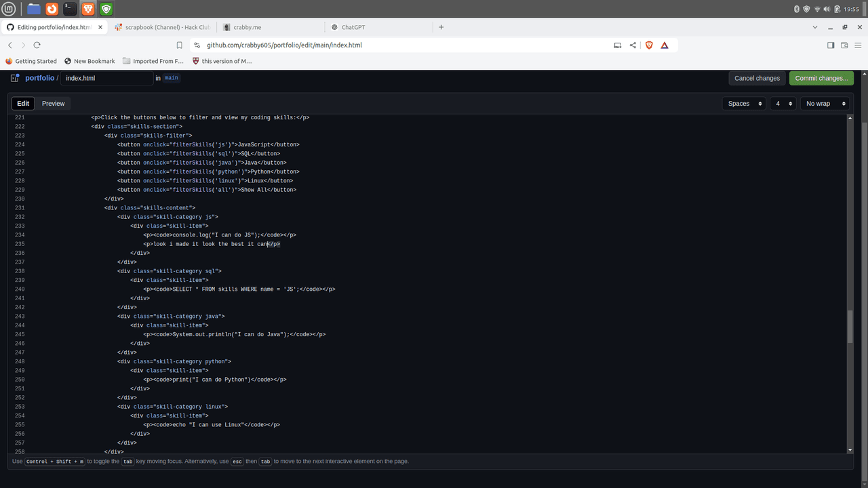Open the Spaces indent mode dropdown
The image size is (868, 488).
click(x=744, y=104)
